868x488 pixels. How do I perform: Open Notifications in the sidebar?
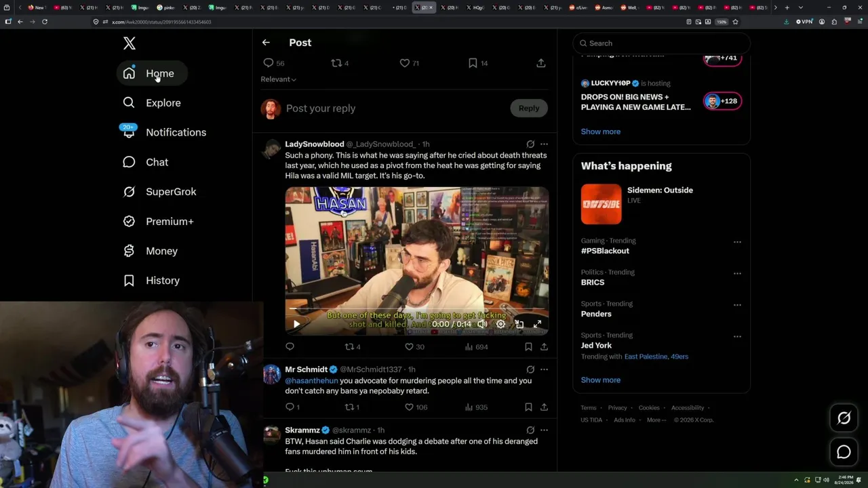point(164,132)
